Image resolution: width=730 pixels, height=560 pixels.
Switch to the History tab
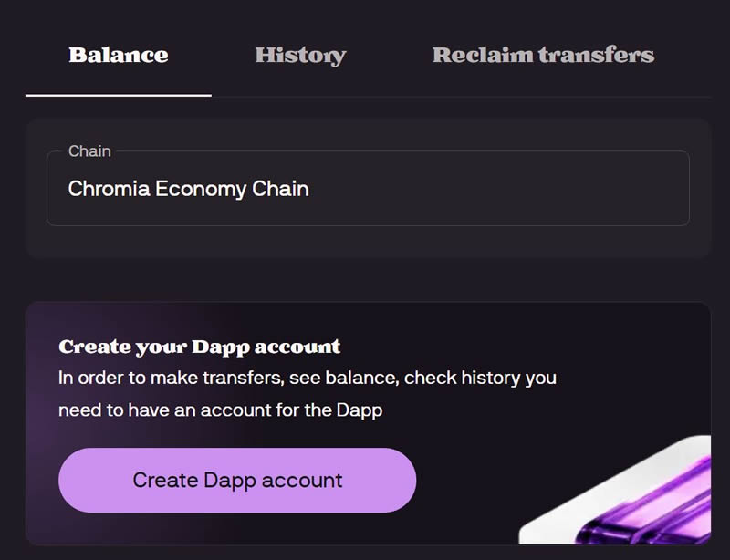[x=300, y=55]
